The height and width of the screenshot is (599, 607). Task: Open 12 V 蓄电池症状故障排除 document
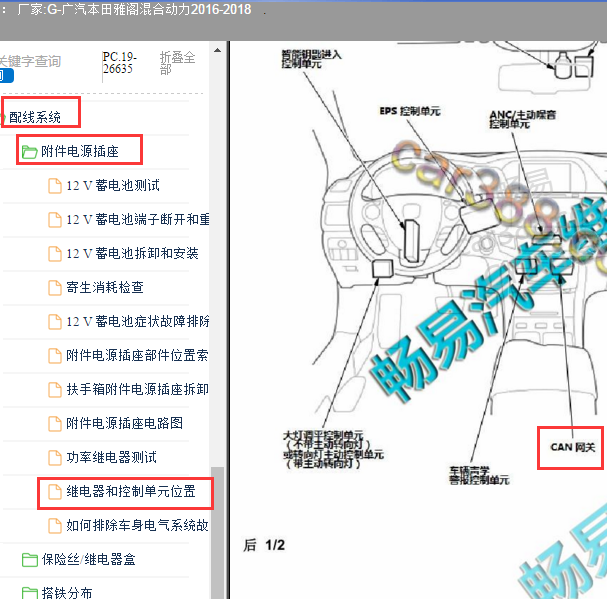pyautogui.click(x=138, y=321)
